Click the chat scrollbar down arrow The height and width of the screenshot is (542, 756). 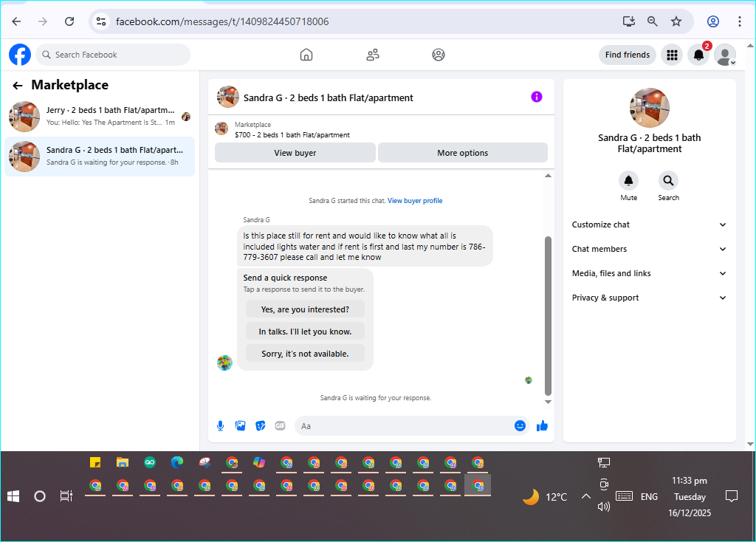pyautogui.click(x=548, y=402)
